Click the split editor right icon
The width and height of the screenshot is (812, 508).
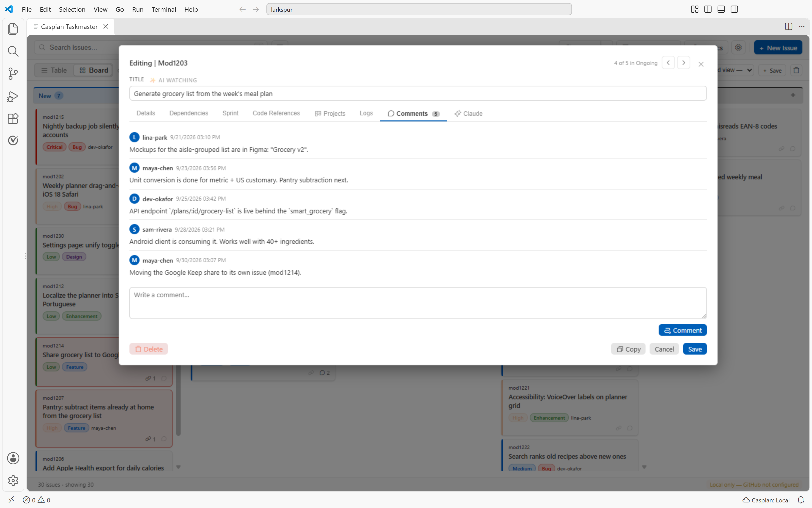[x=788, y=26]
